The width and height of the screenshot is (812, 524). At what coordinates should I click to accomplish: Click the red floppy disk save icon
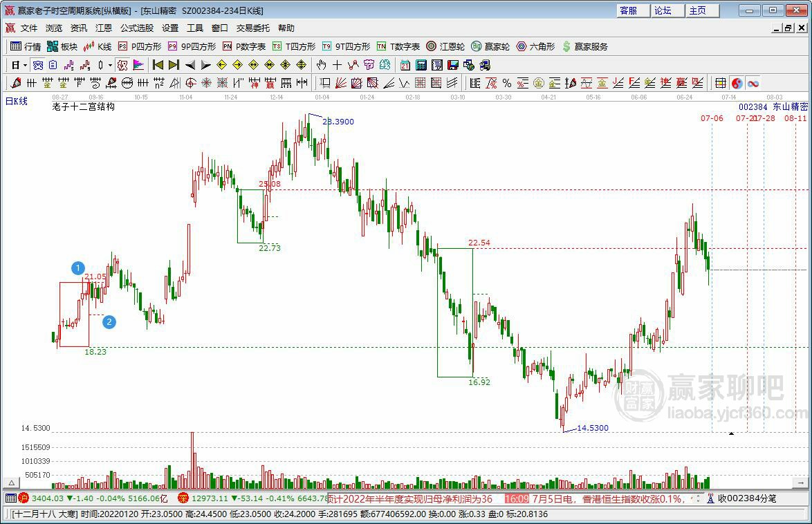click(x=453, y=65)
